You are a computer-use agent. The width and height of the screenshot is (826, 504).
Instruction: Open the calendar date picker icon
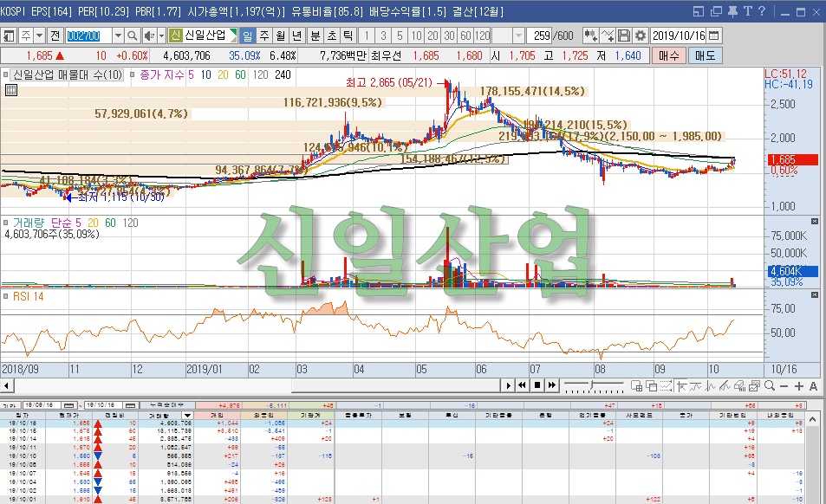(x=714, y=36)
